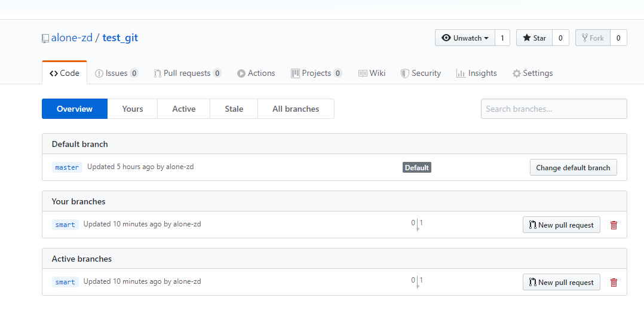Create New pull request for Your branches smart
This screenshot has width=644, height=322.
(x=561, y=225)
